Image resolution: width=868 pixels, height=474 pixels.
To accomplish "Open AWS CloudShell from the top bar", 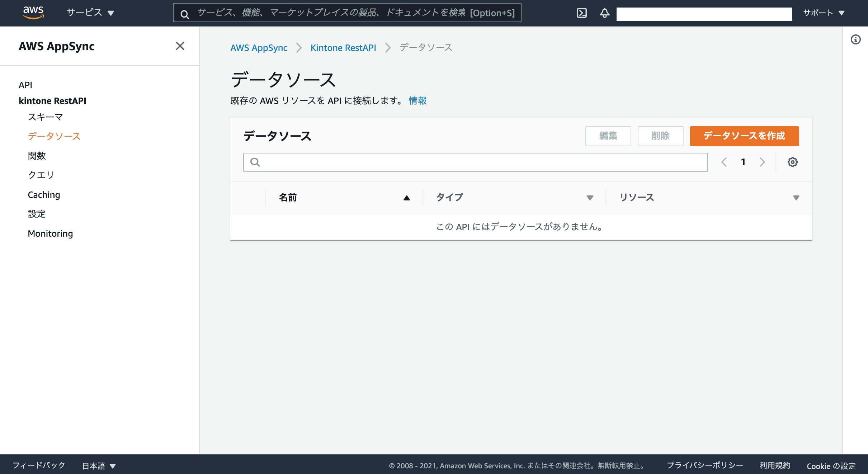I will pos(582,13).
